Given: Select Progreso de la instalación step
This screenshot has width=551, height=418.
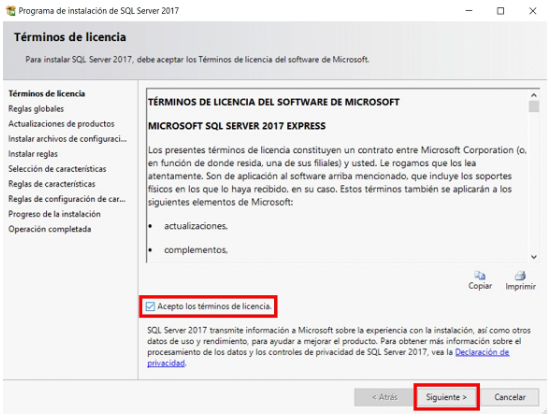Looking at the screenshot, I should (x=54, y=214).
